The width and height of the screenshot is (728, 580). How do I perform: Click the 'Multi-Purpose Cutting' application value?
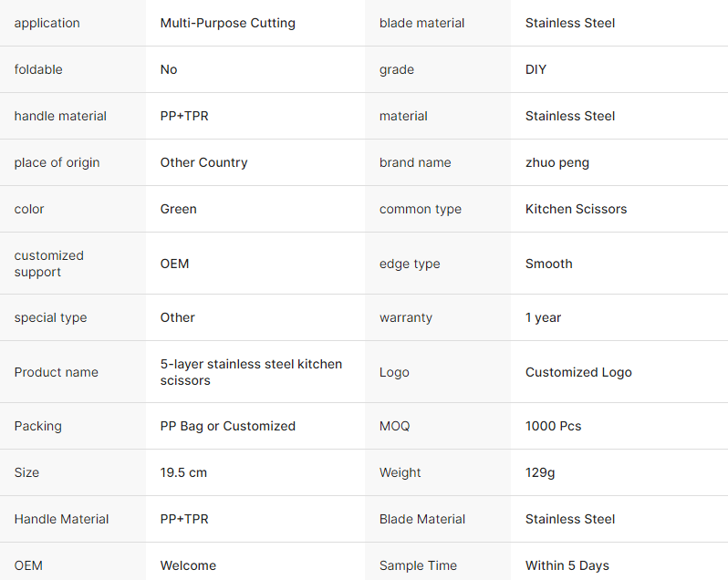(227, 23)
